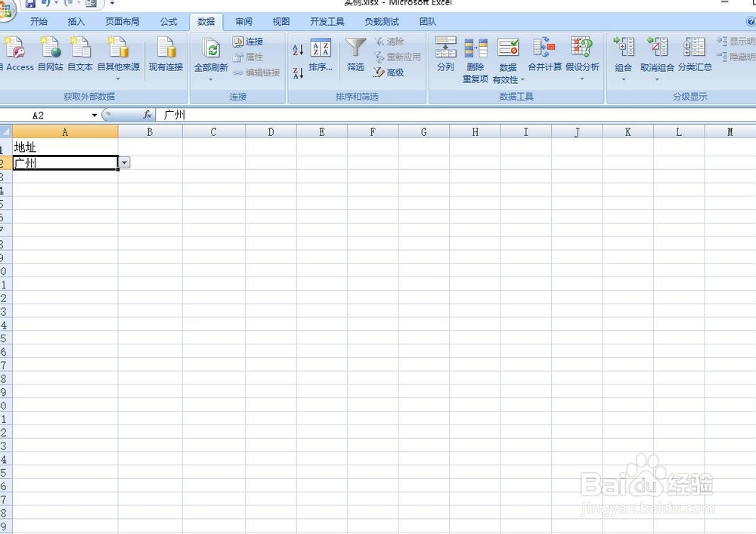This screenshot has height=534, width=756.
Task: Switch to 审阅 ribbon tab
Action: [x=244, y=22]
